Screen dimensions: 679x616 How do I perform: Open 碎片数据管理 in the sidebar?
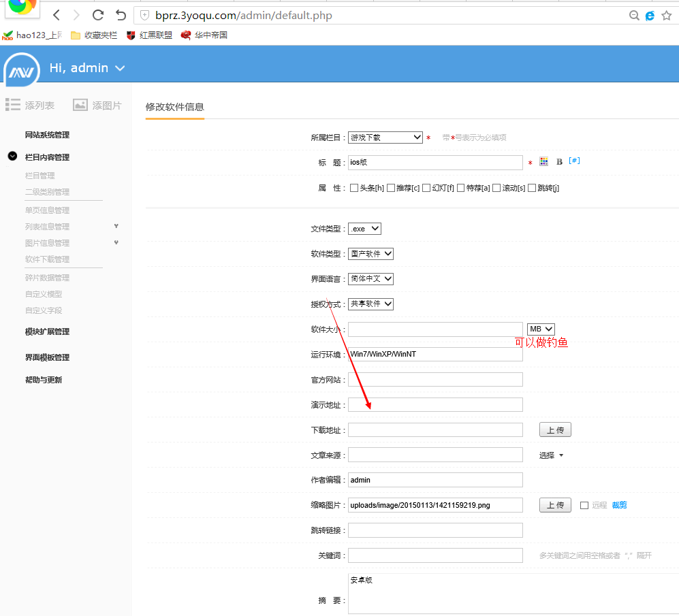pos(47,278)
